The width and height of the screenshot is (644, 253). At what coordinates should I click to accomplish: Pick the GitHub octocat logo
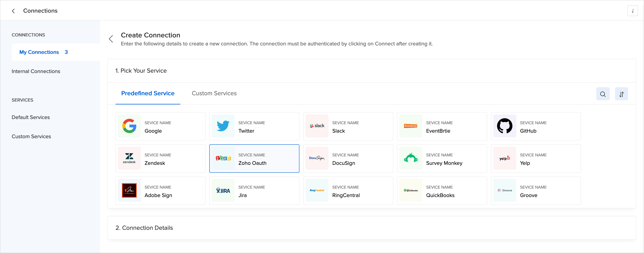(505, 126)
